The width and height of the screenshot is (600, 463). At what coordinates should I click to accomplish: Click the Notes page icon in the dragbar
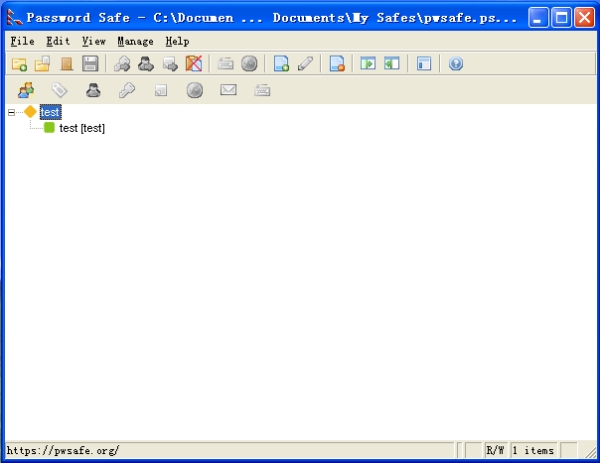(x=161, y=91)
